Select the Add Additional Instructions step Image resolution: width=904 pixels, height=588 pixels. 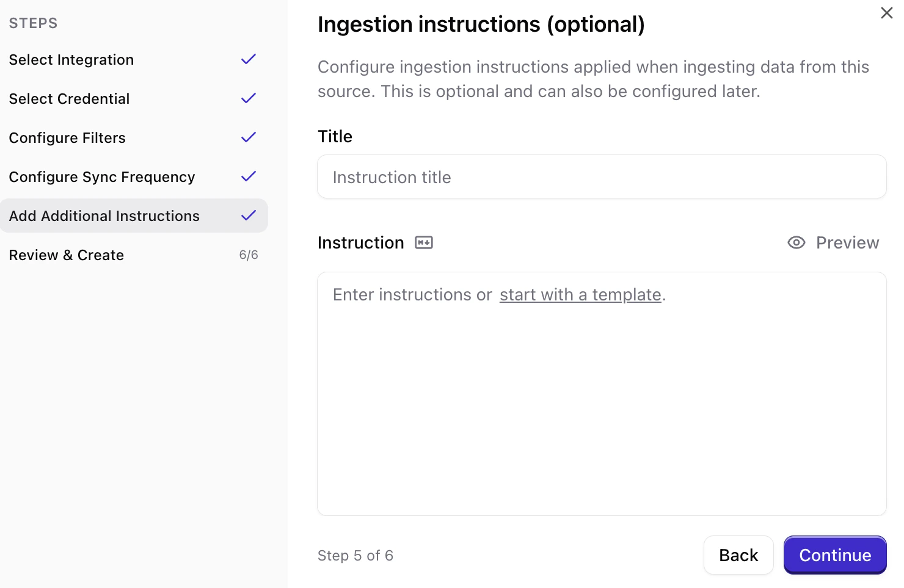point(104,216)
